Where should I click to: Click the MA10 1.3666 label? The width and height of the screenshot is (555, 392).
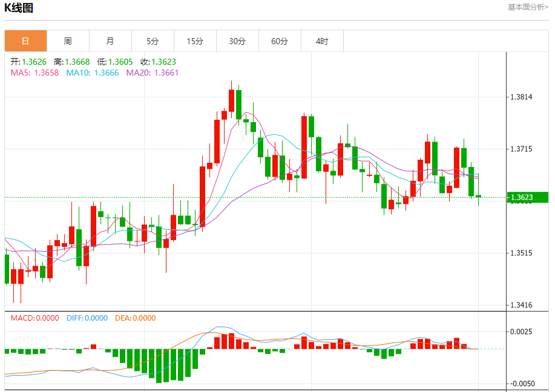[x=93, y=73]
